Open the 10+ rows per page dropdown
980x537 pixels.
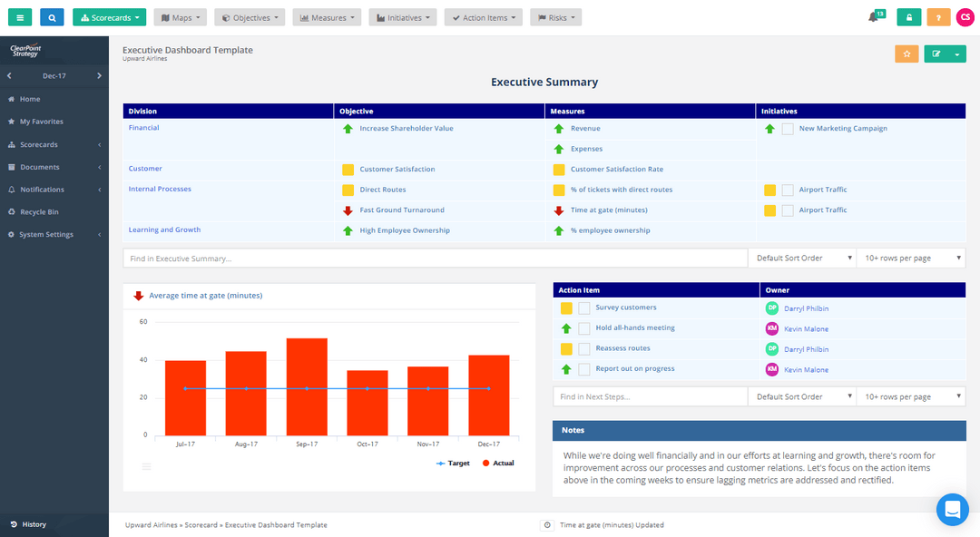(x=910, y=257)
